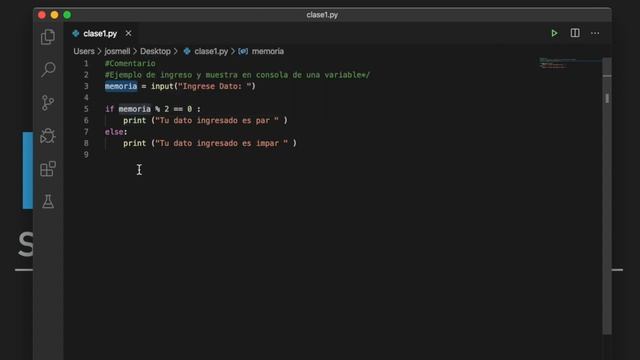Click the "Ingrese Dato: " string
Viewport: 640px width, 360px height.
[215, 86]
